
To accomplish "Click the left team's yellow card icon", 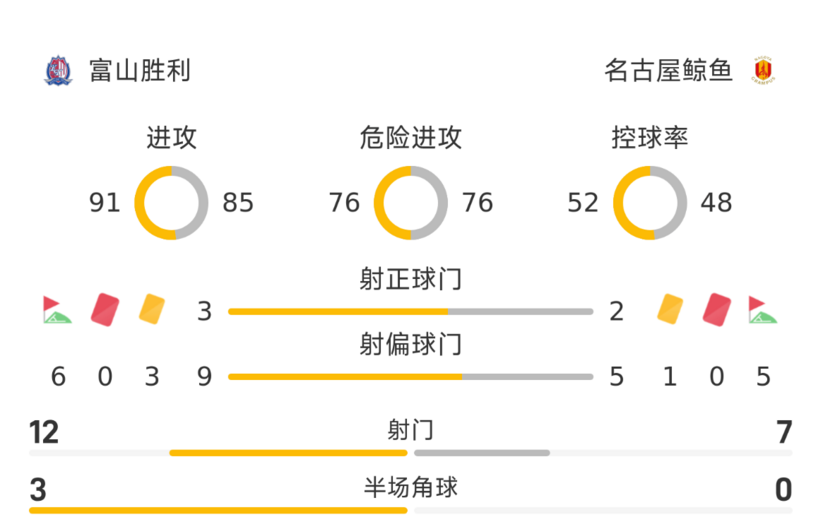I will pos(152,309).
